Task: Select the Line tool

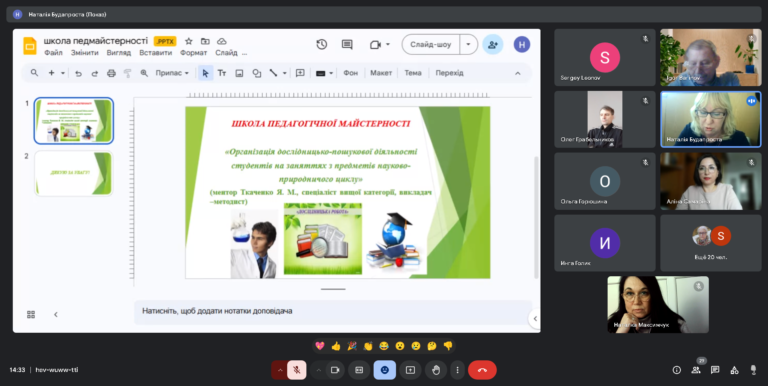Action: (x=273, y=73)
